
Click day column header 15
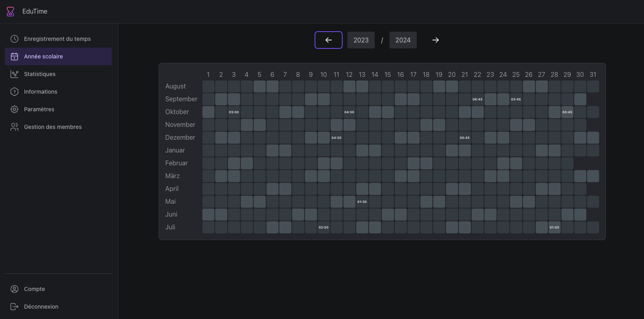[x=388, y=75]
